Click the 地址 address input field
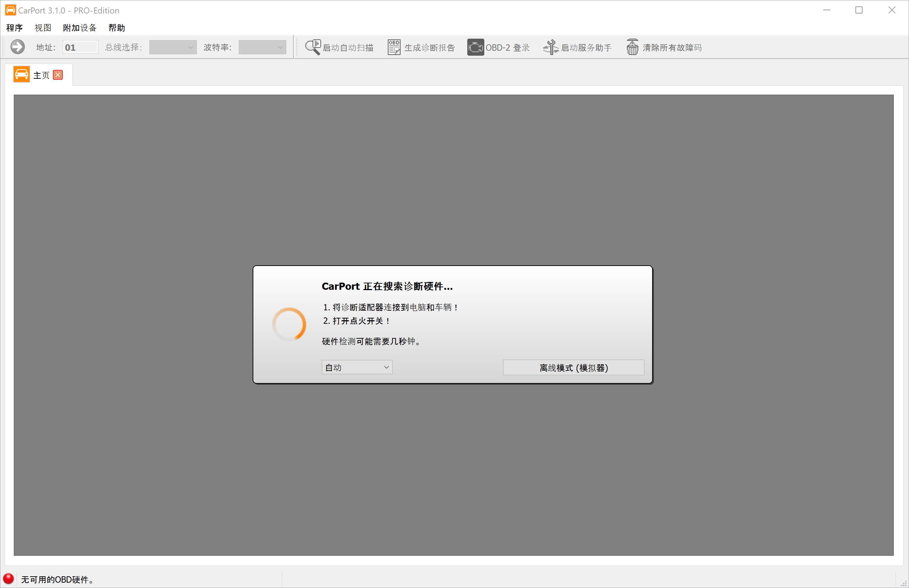 click(x=80, y=47)
